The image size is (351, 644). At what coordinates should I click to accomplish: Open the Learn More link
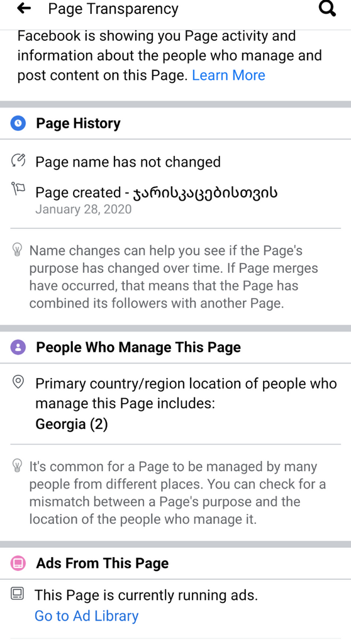[x=228, y=75]
